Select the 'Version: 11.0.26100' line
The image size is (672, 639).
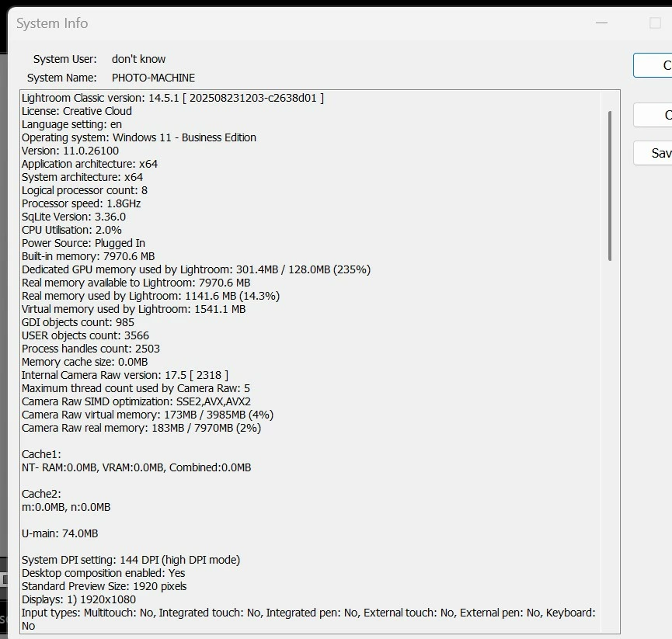coord(70,151)
